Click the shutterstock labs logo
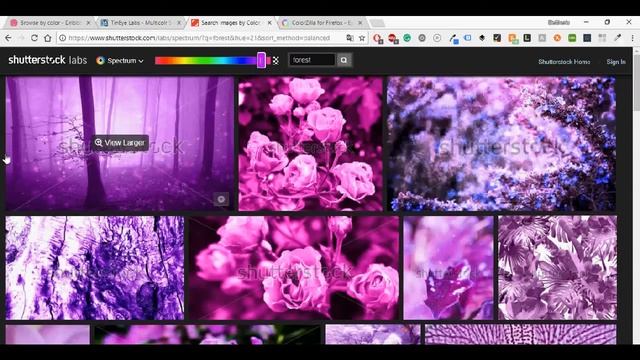 pyautogui.click(x=47, y=60)
